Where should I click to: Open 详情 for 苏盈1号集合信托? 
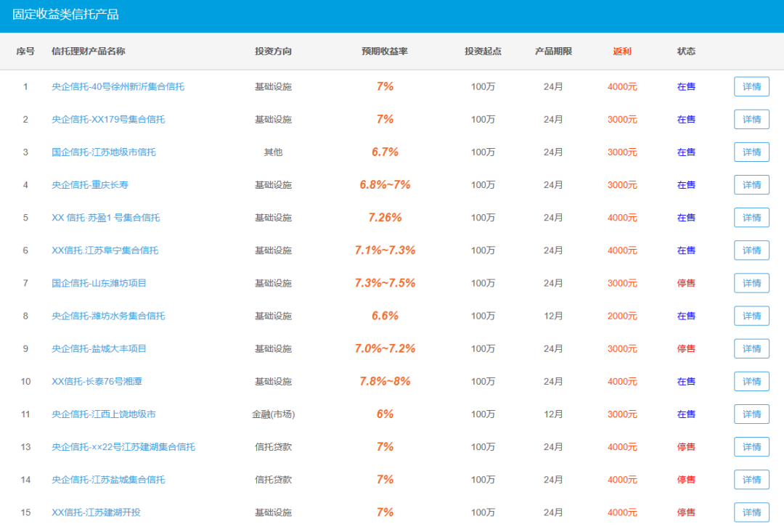(x=751, y=218)
